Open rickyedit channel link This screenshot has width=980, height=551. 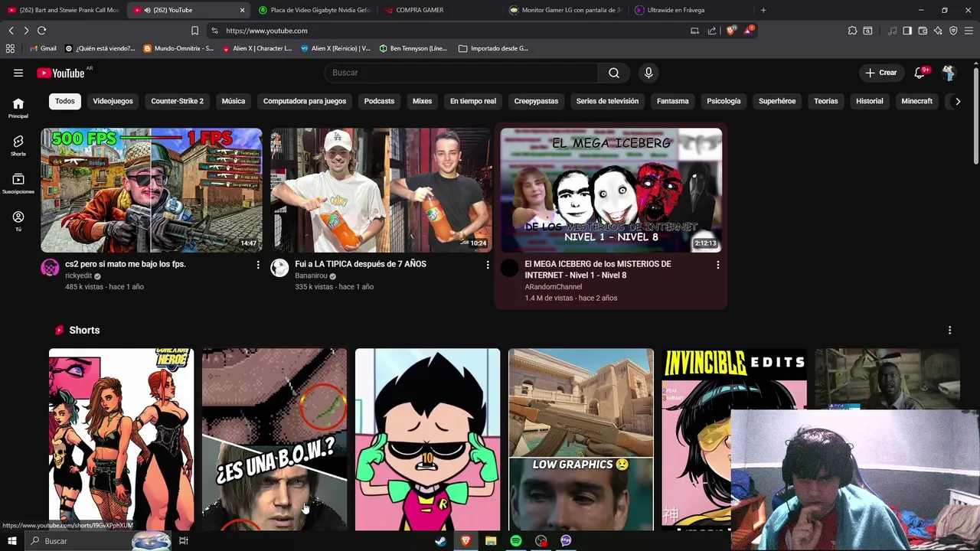(x=79, y=275)
